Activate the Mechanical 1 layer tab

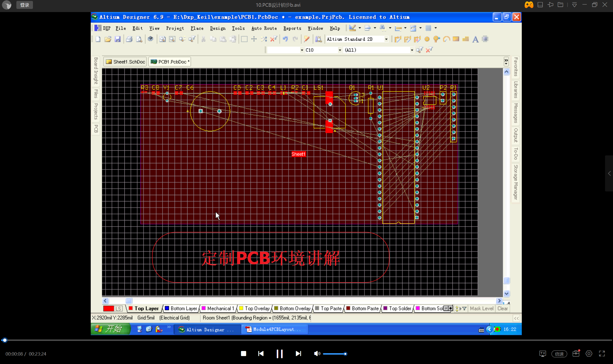coord(218,308)
